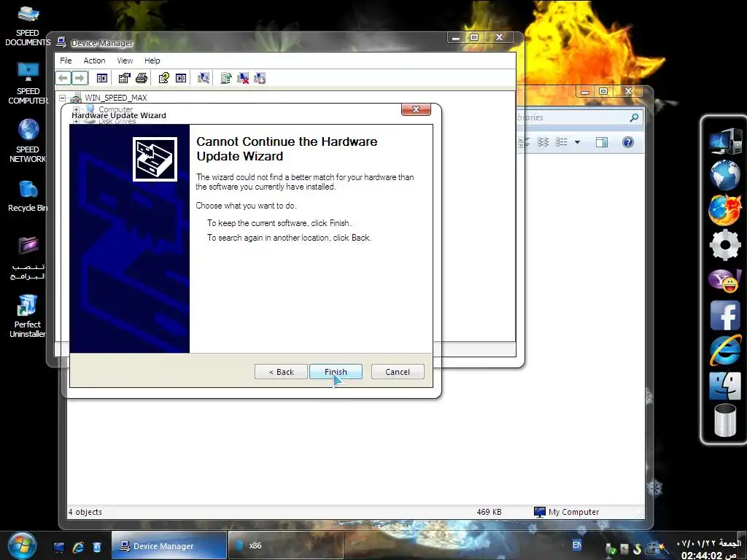Screen dimensions: 747x560
Task: Click the search magnifier icon in Explorer
Action: click(x=634, y=117)
